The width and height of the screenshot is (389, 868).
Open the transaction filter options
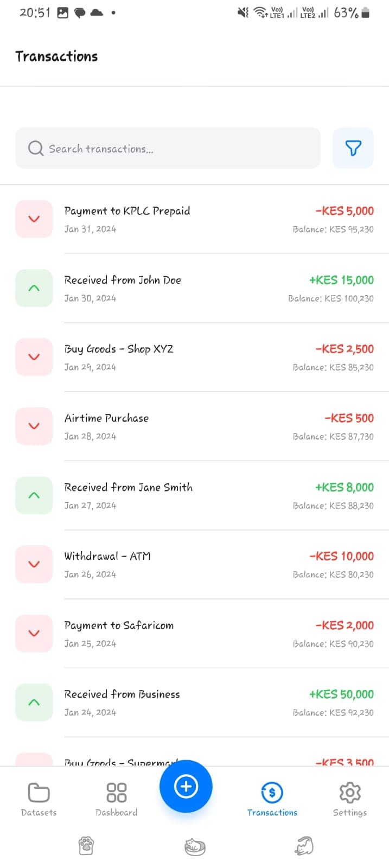click(x=353, y=148)
